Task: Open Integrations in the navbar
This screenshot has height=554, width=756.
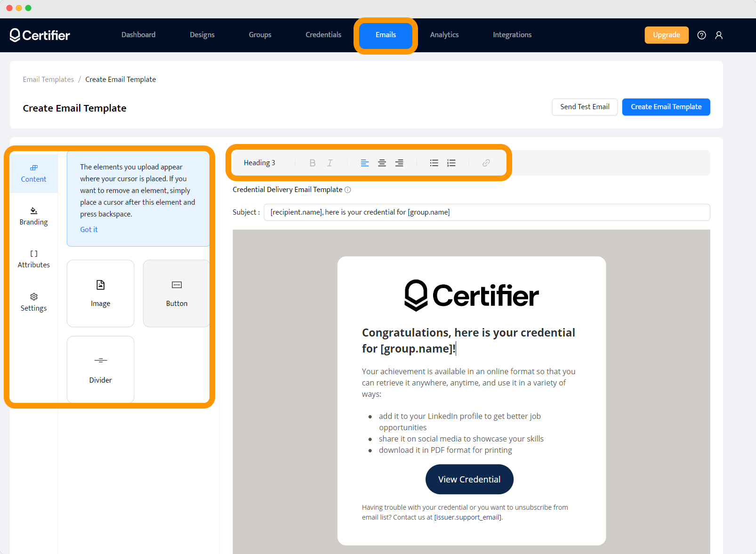Action: pos(512,35)
